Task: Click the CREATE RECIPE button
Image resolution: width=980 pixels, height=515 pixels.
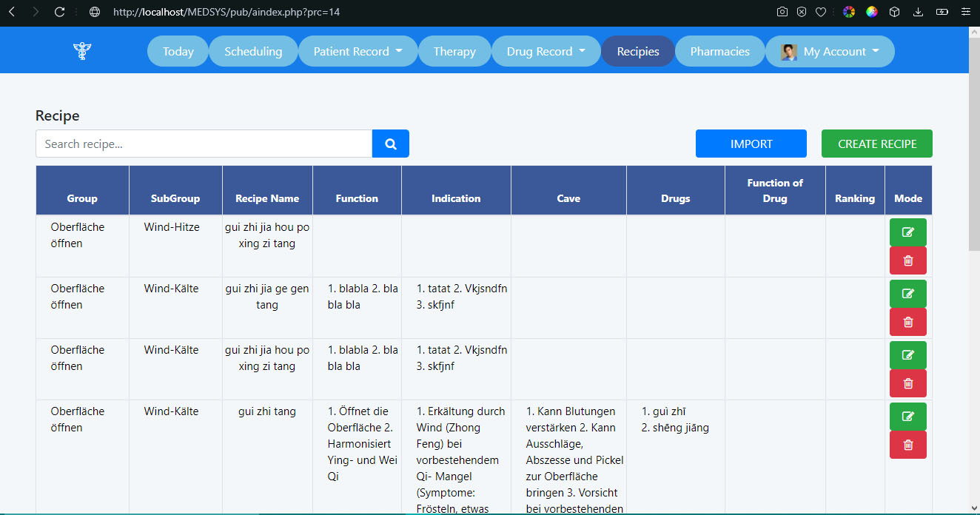Action: click(876, 144)
